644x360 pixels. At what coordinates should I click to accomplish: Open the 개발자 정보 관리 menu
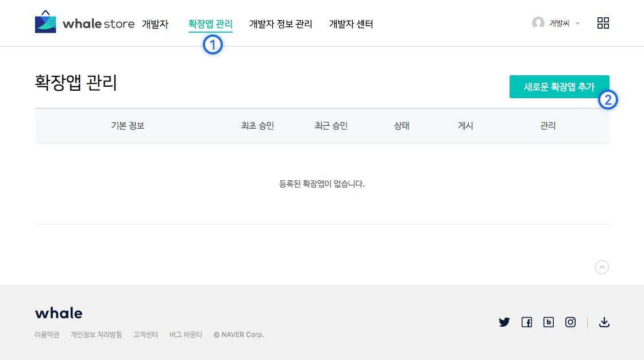(x=280, y=24)
